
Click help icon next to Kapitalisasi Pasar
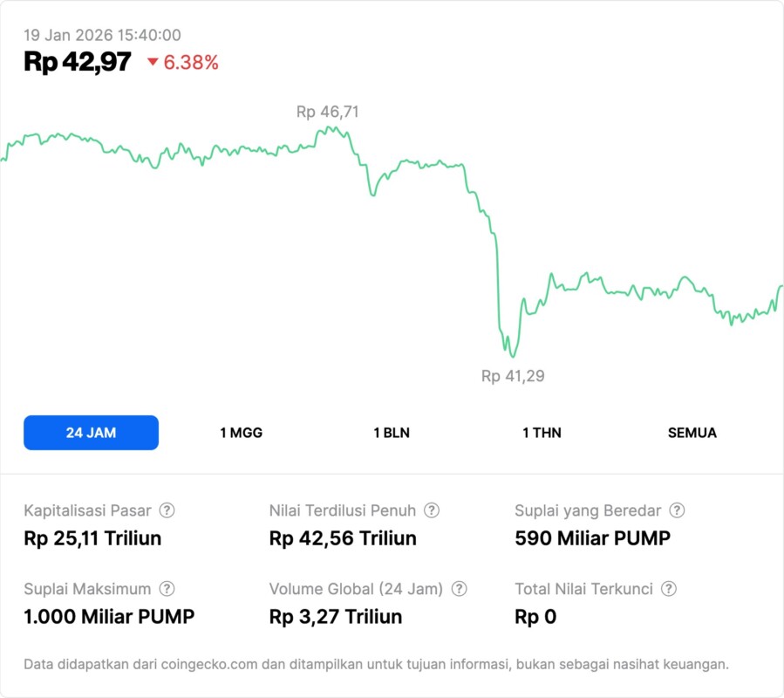click(167, 510)
